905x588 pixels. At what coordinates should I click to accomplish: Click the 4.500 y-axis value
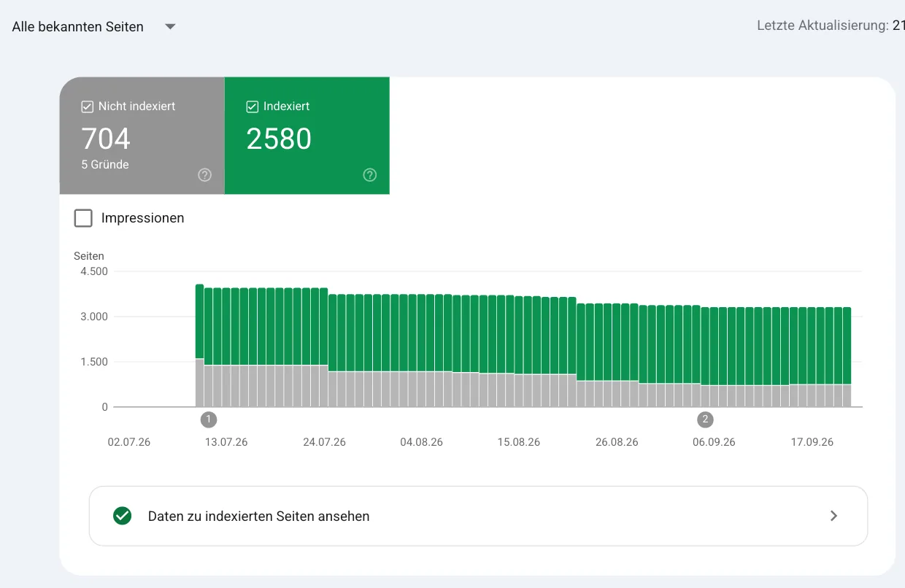click(93, 271)
